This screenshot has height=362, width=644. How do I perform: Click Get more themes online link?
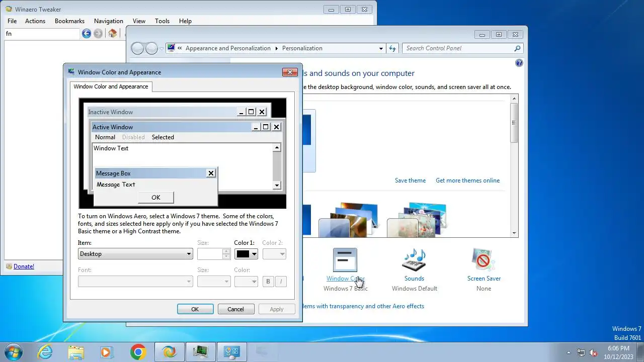pyautogui.click(x=468, y=180)
